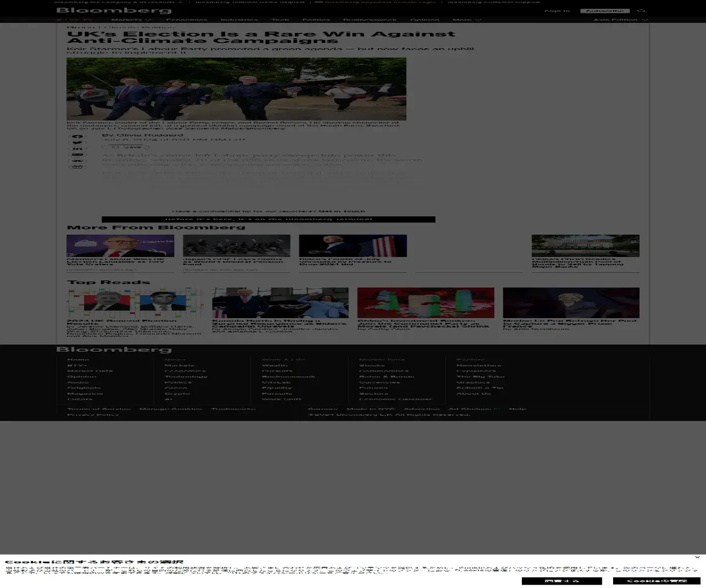Open Starmer's Labour Wins UK Election story thumbnail
This screenshot has width=706, height=588.
[x=120, y=246]
